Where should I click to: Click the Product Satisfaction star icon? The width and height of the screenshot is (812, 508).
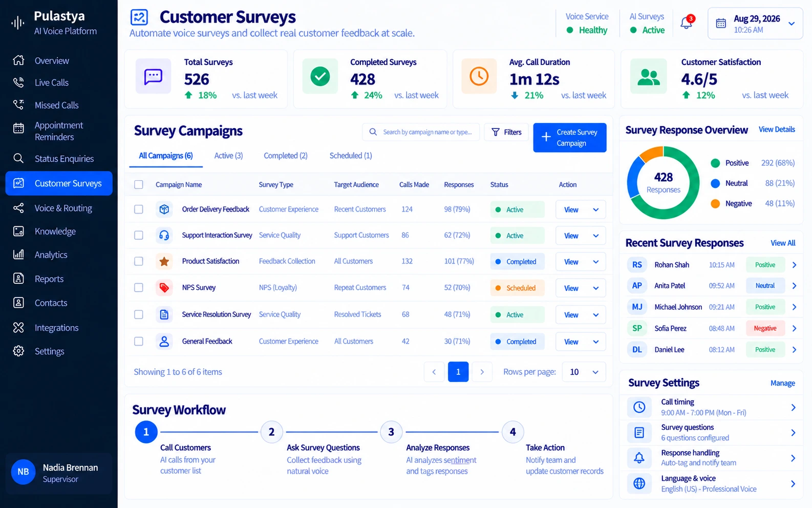pos(164,261)
